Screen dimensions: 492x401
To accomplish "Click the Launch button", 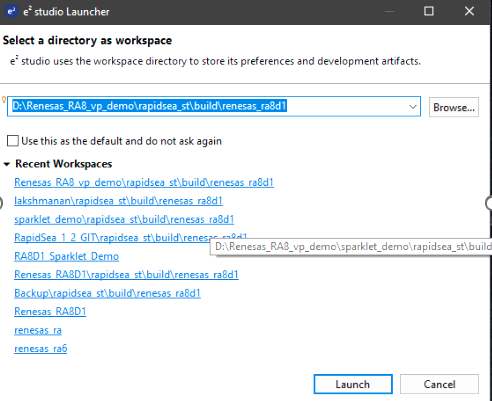I will (x=353, y=384).
